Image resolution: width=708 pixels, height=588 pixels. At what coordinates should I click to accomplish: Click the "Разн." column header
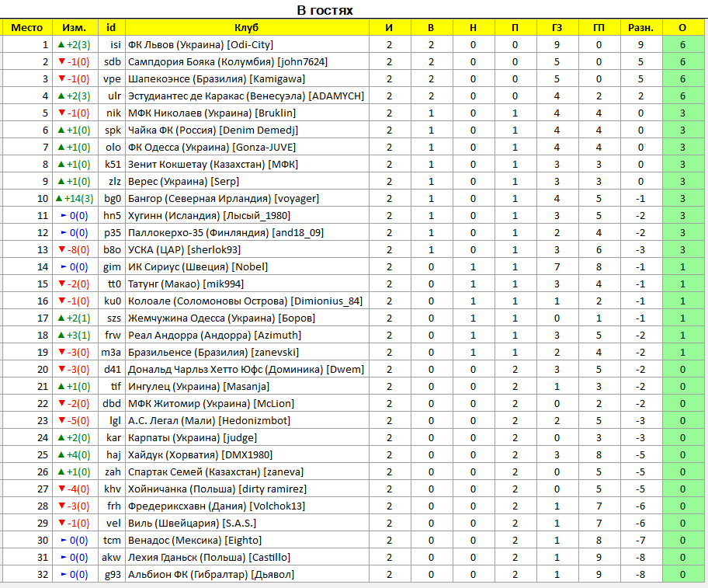point(640,27)
